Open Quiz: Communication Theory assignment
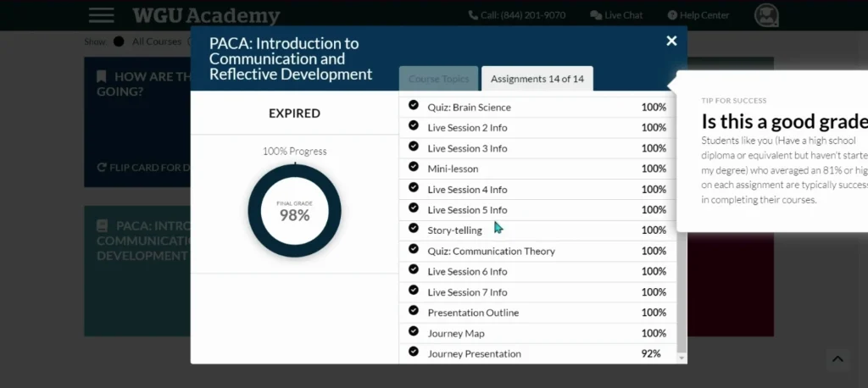Viewport: 868px width, 388px height. point(491,251)
